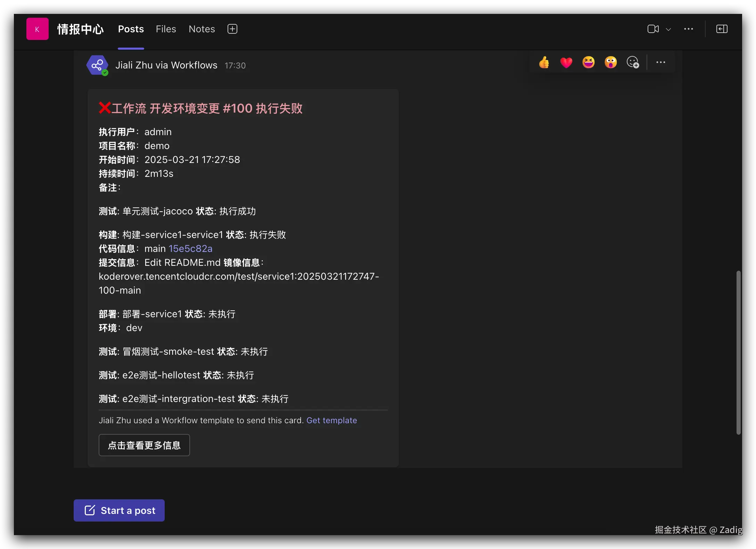Open the meeting options chevron dropdown
Screen dimensions: 756x549
tap(669, 29)
